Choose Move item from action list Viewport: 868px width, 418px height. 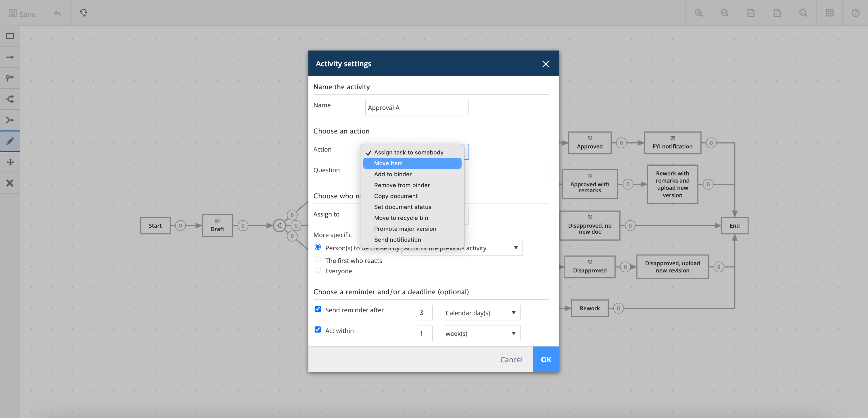412,163
